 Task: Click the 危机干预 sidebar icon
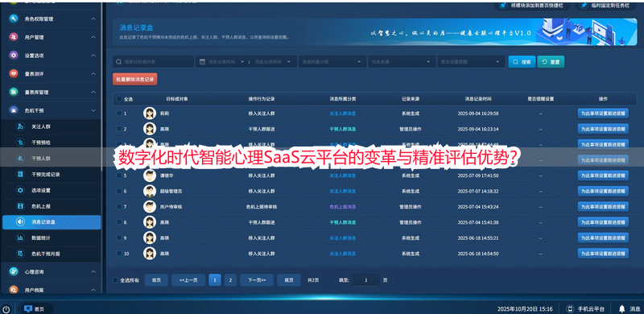(x=14, y=110)
